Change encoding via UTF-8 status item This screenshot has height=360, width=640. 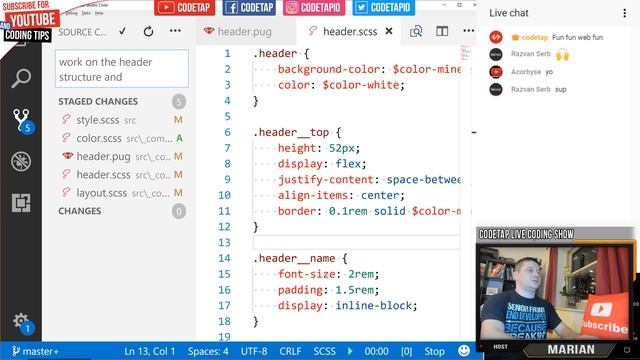[x=254, y=351]
